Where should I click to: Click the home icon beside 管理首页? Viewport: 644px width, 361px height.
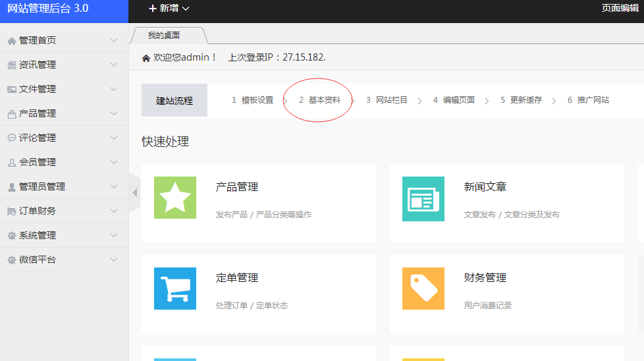11,41
